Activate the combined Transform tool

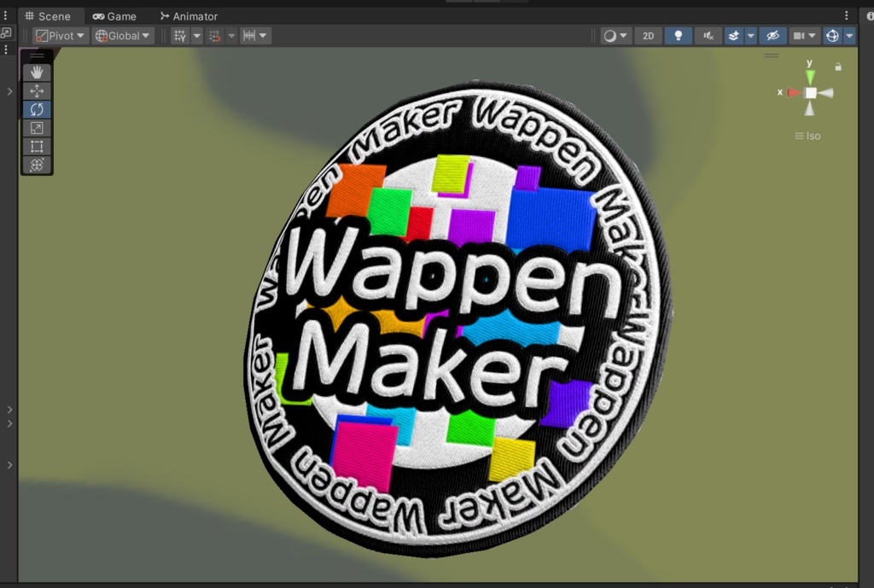point(36,165)
